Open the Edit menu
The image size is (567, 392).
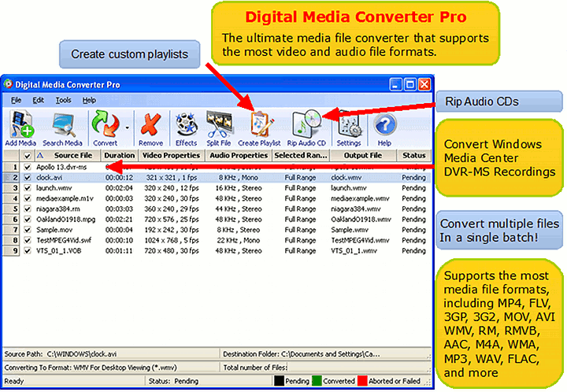point(38,101)
